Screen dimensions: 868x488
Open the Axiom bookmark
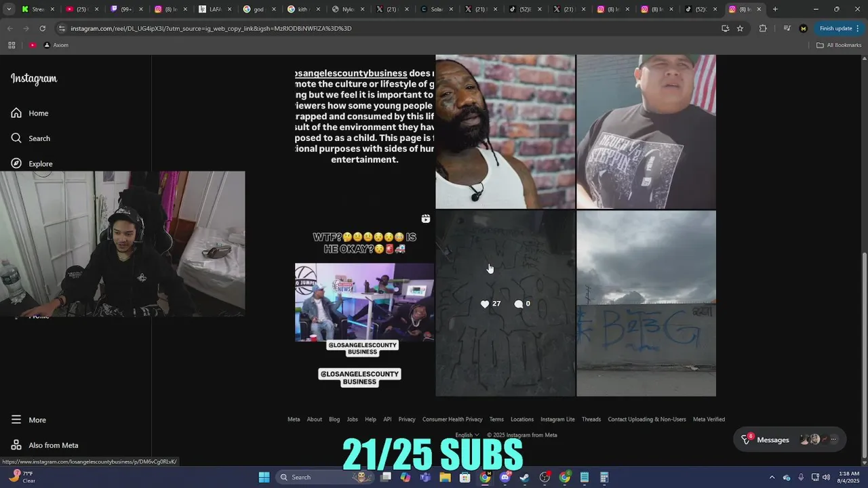(x=56, y=45)
